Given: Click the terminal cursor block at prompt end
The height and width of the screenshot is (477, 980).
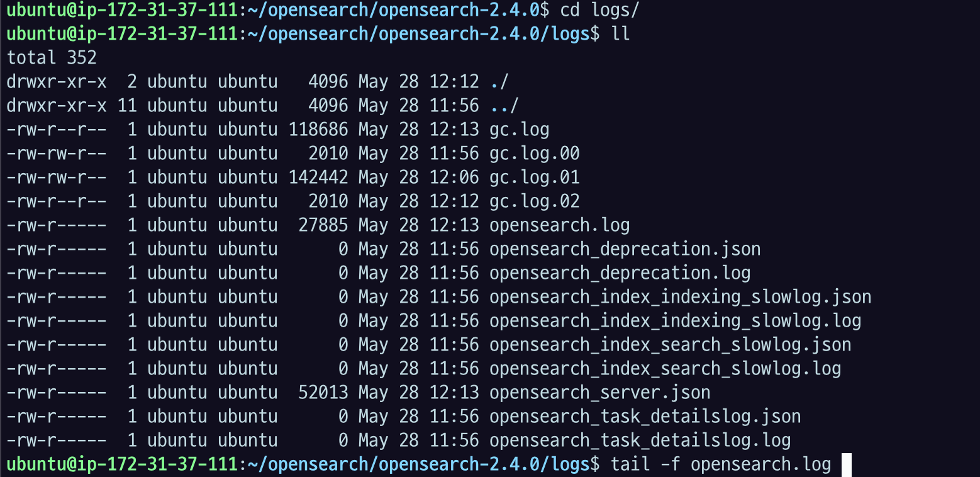Looking at the screenshot, I should (846, 464).
